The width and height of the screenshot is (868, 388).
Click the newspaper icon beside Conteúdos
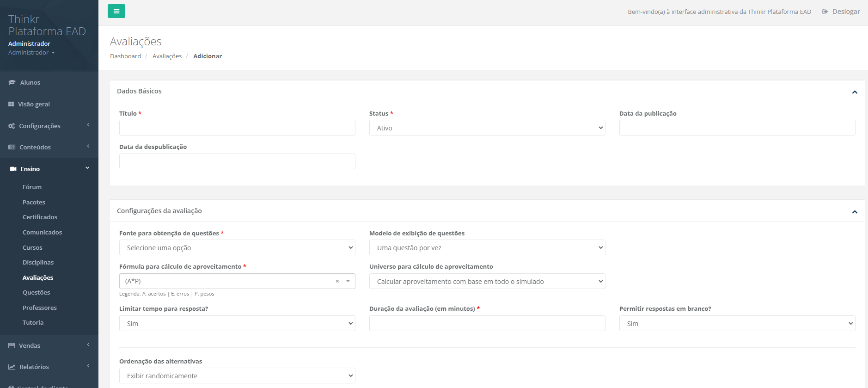(12, 147)
